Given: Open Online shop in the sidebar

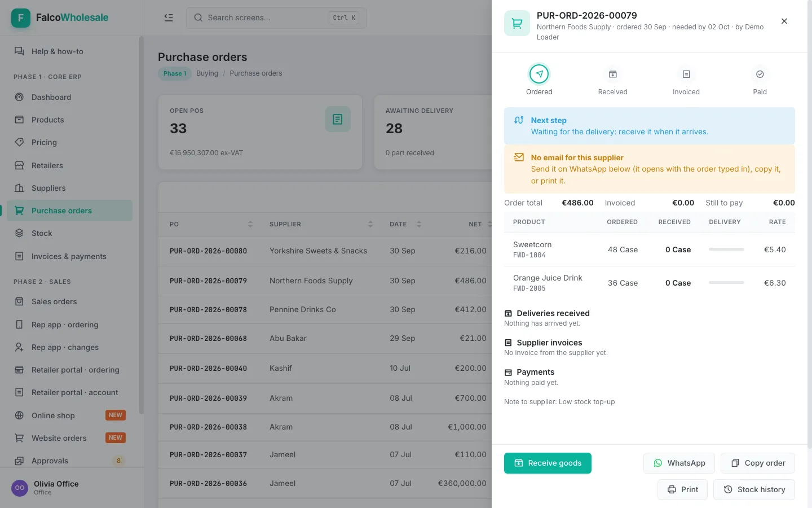Looking at the screenshot, I should point(70,415).
